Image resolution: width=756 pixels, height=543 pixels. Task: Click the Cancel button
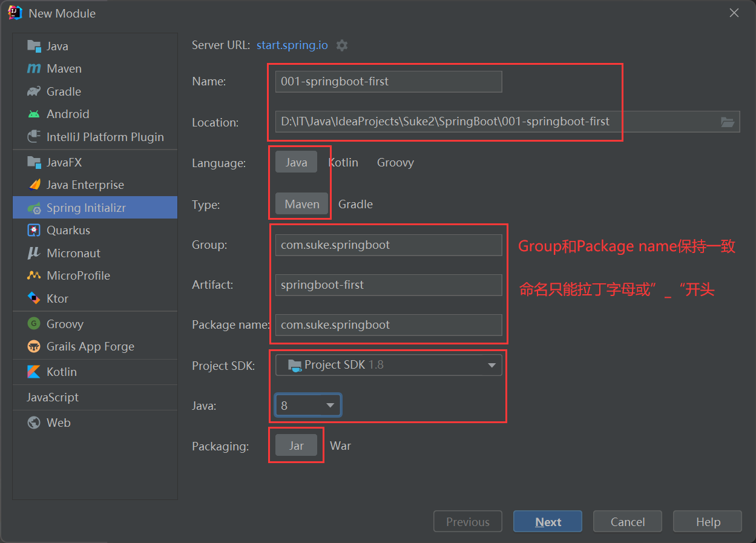pos(627,521)
